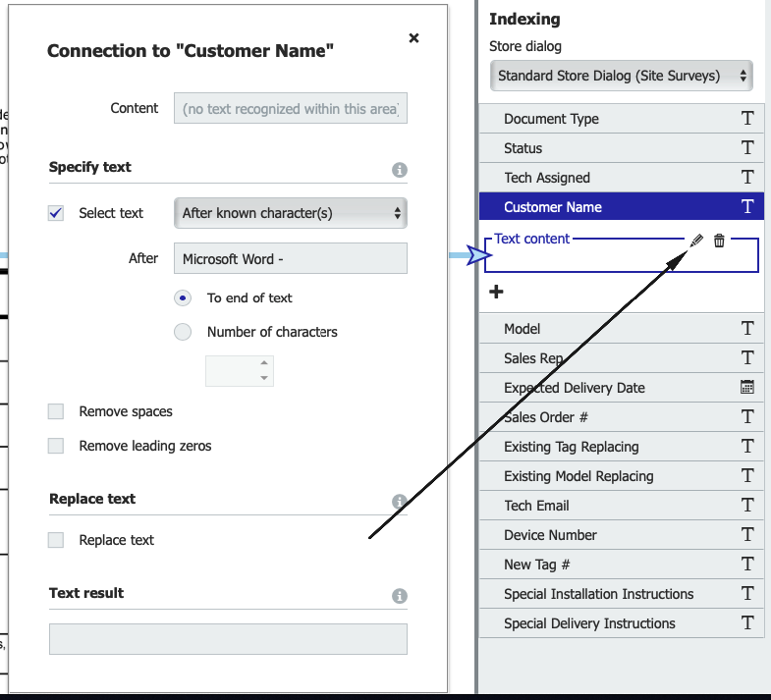Click the trash icon to delete Text content
Image resolution: width=771 pixels, height=700 pixels.
(719, 241)
